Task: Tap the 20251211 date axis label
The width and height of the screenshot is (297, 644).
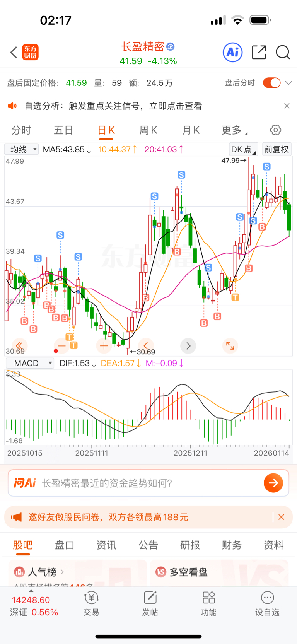Action: coord(190,453)
